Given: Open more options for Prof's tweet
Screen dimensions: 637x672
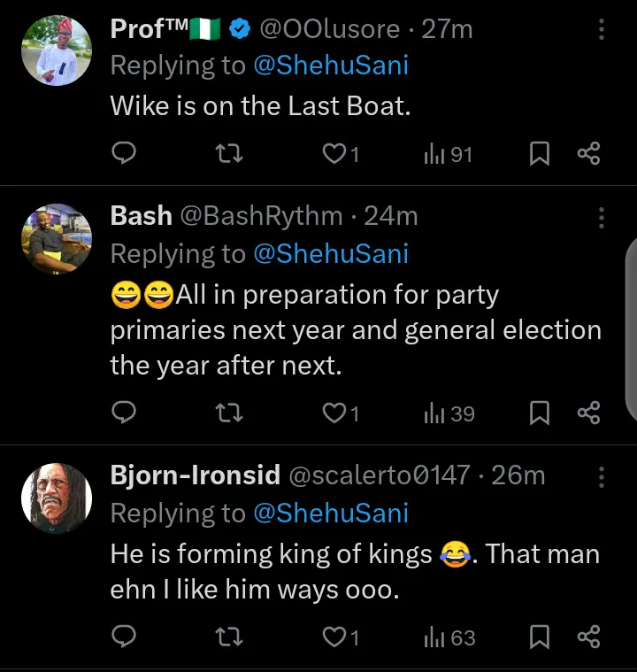Looking at the screenshot, I should pos(602,30).
